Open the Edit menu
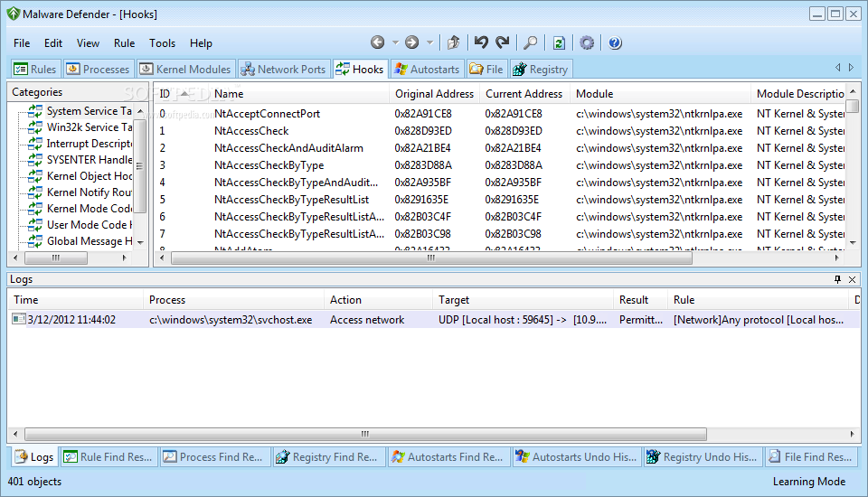This screenshot has width=868, height=497. pyautogui.click(x=53, y=43)
